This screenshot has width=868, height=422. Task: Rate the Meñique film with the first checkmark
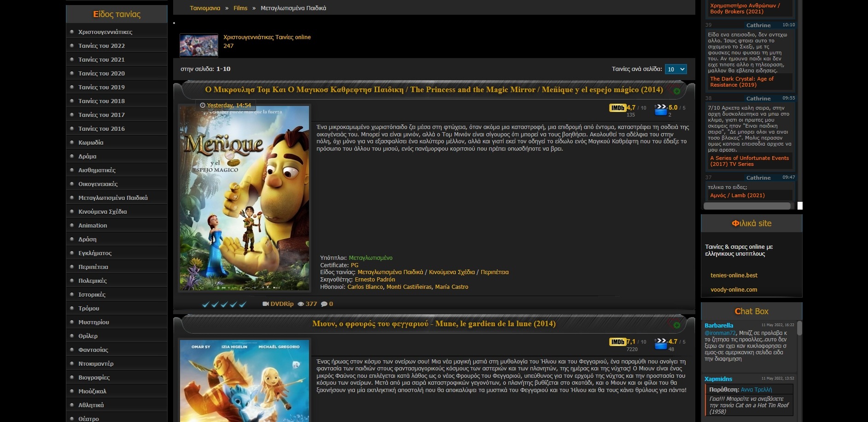(x=206, y=304)
